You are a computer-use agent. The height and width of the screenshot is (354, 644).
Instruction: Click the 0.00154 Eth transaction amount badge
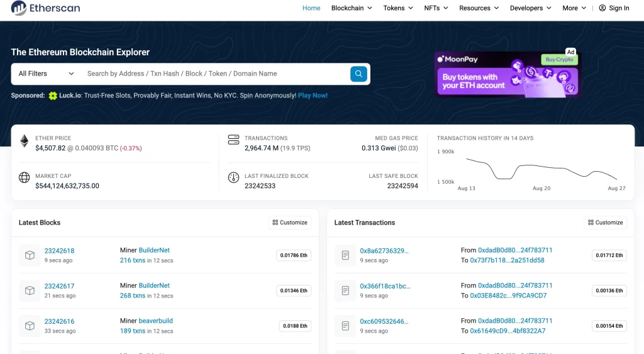click(x=609, y=326)
